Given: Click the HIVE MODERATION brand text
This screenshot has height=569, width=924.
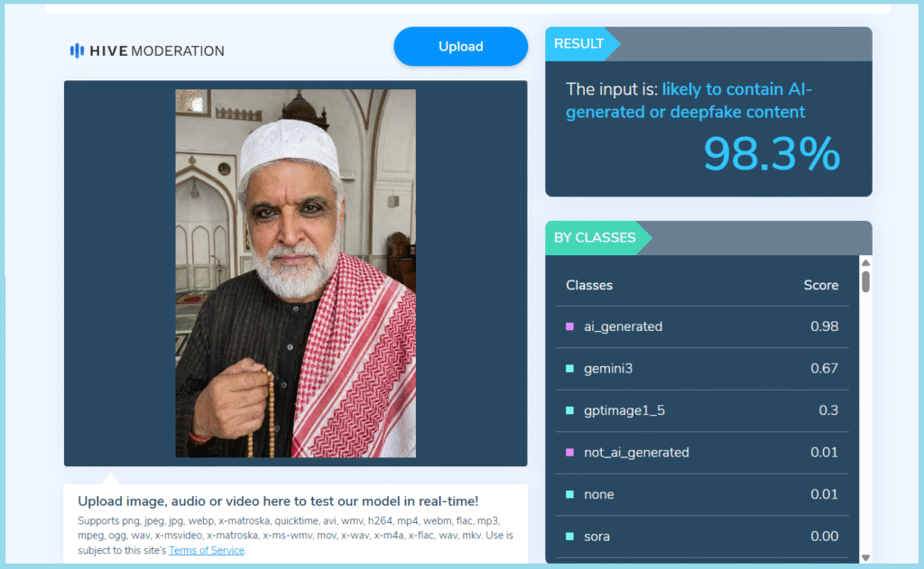Looking at the screenshot, I should pos(157,51).
